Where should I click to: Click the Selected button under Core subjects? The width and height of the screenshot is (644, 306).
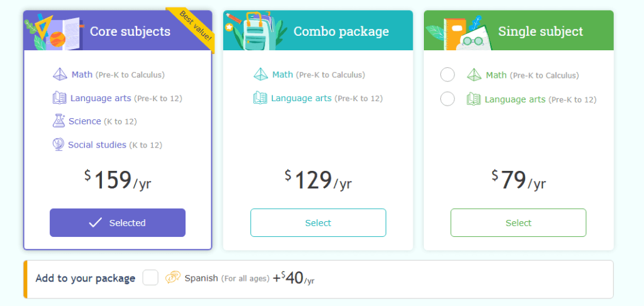pyautogui.click(x=118, y=222)
